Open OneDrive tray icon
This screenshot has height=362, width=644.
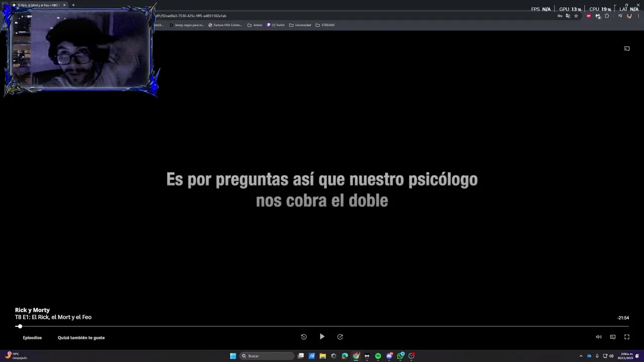click(x=589, y=356)
